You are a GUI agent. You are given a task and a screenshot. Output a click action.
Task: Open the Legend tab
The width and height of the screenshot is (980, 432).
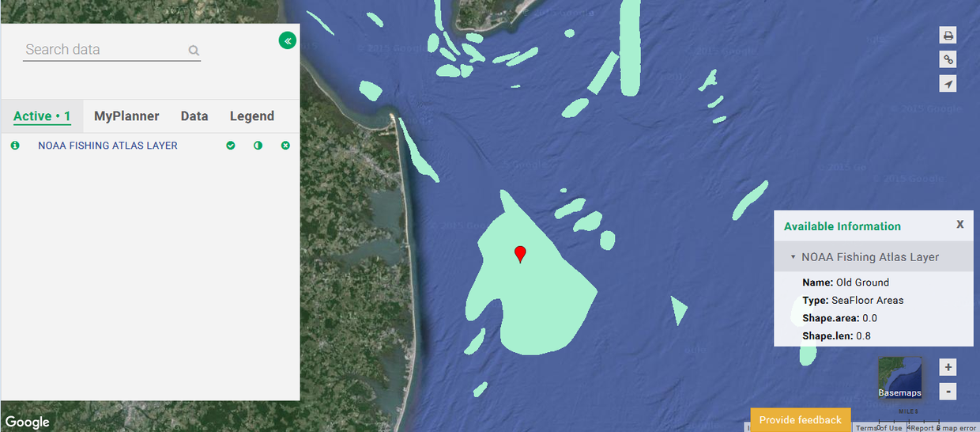252,116
